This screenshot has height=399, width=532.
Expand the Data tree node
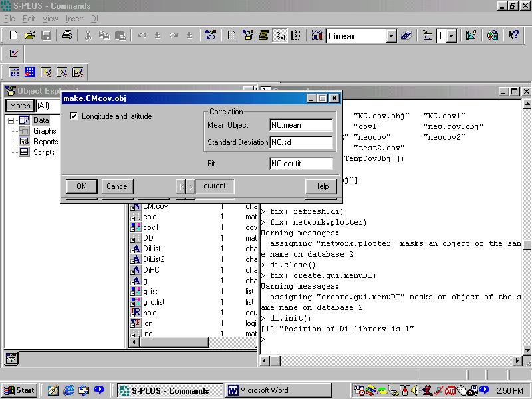(x=11, y=120)
